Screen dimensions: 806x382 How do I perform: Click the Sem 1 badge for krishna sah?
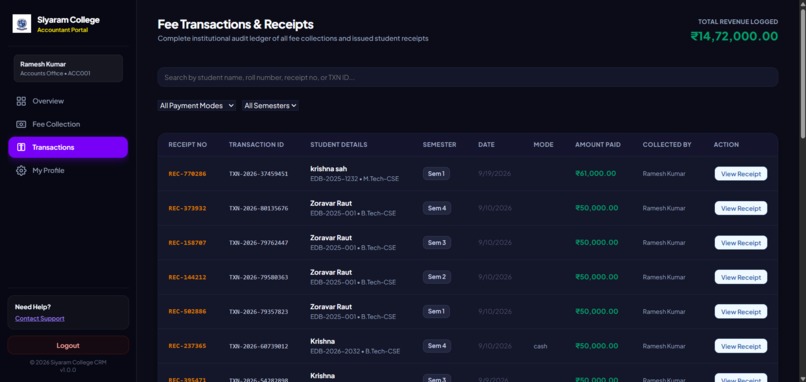click(436, 174)
